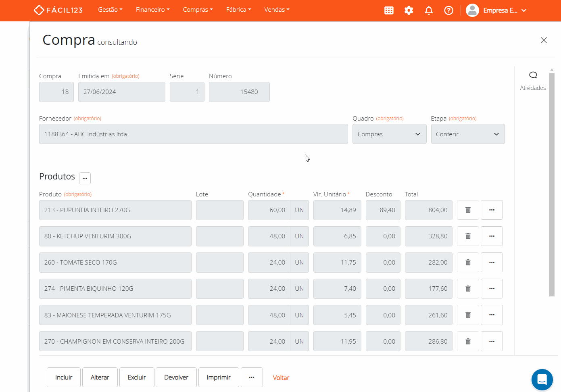Click the Devolver button

coord(176,377)
